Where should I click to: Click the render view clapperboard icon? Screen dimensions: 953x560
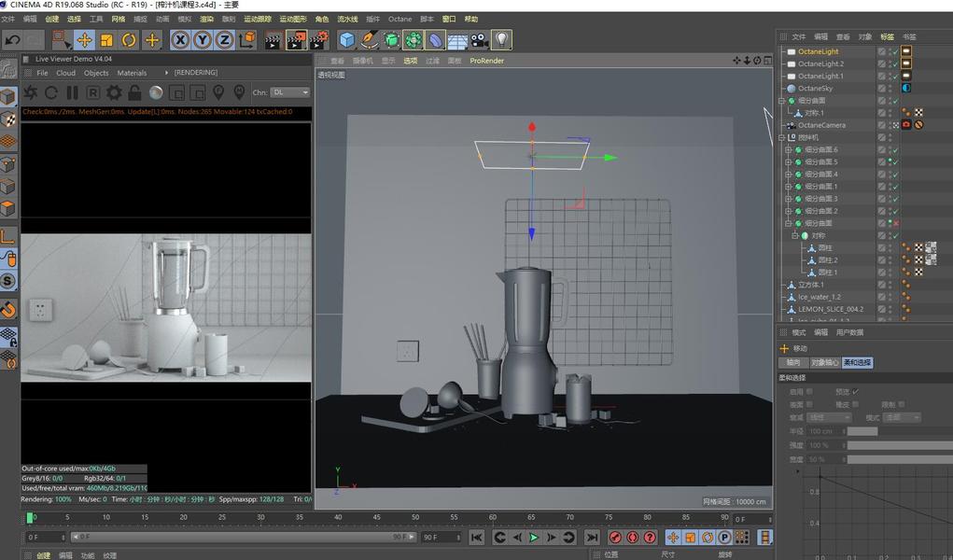[x=273, y=40]
